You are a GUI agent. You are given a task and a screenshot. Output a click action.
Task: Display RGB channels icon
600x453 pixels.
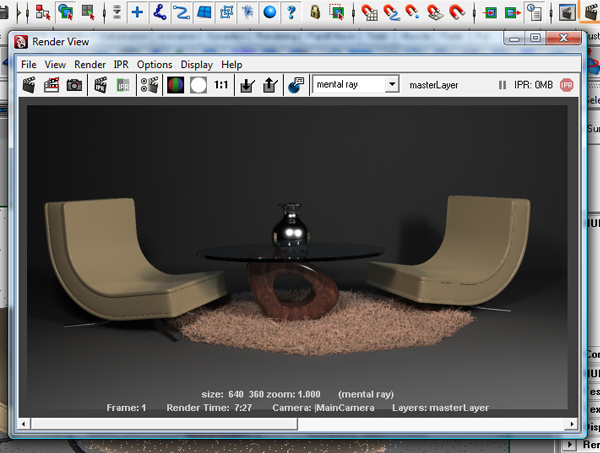click(x=176, y=85)
